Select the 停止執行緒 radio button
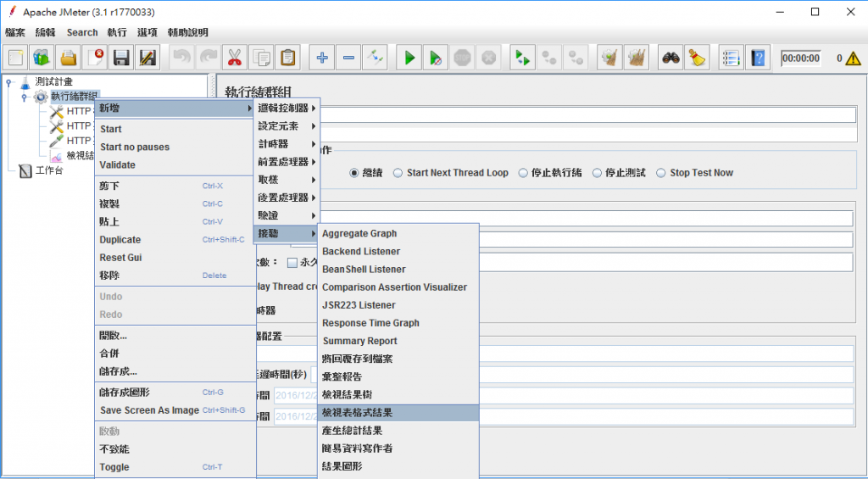This screenshot has height=479, width=868. [522, 173]
